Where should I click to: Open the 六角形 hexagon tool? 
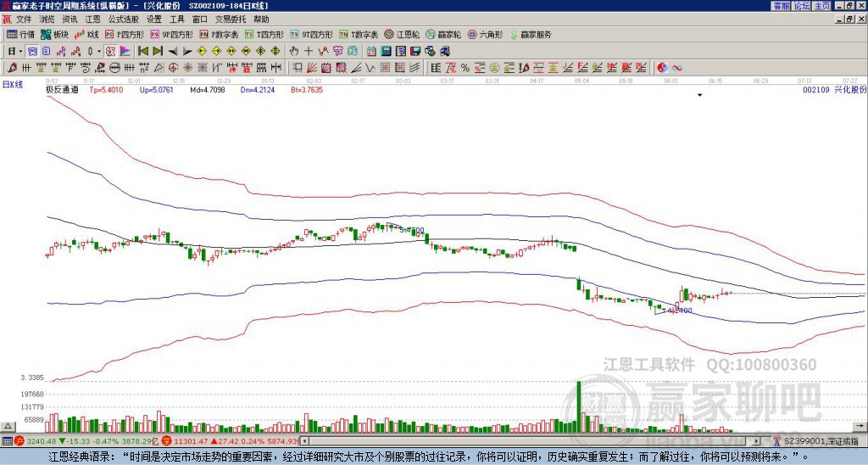(x=485, y=34)
